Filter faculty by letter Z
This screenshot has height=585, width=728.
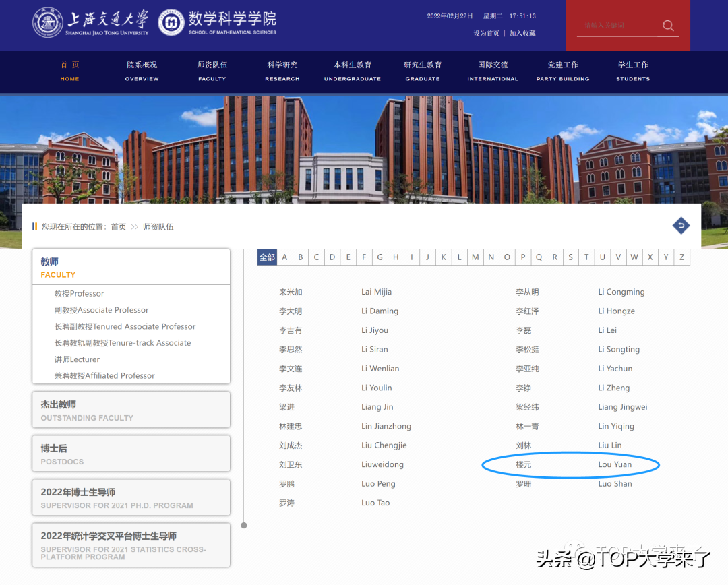tap(681, 257)
